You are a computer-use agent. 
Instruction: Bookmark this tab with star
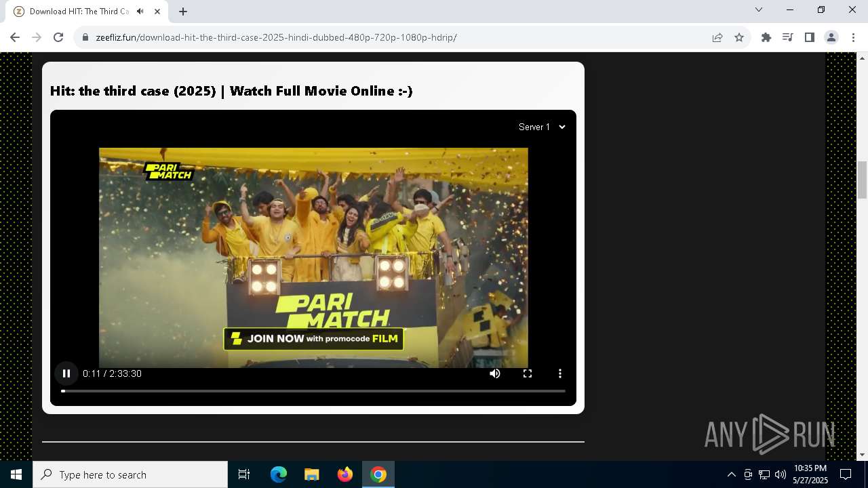click(739, 37)
